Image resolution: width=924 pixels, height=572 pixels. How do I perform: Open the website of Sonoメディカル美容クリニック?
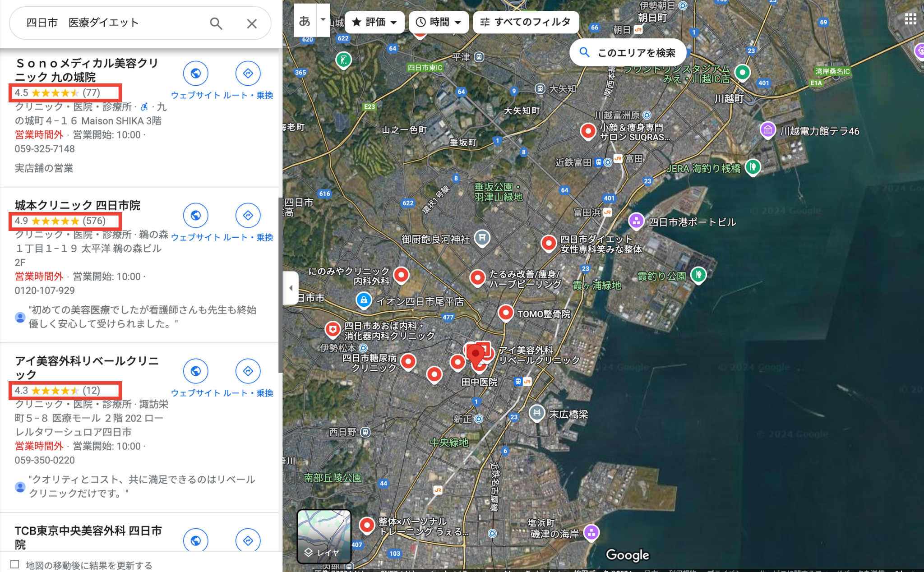click(195, 74)
